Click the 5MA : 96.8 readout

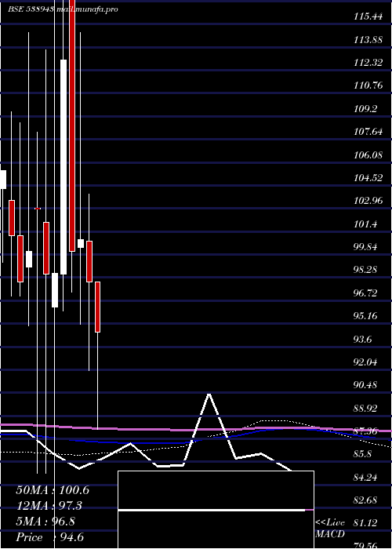pyautogui.click(x=45, y=522)
